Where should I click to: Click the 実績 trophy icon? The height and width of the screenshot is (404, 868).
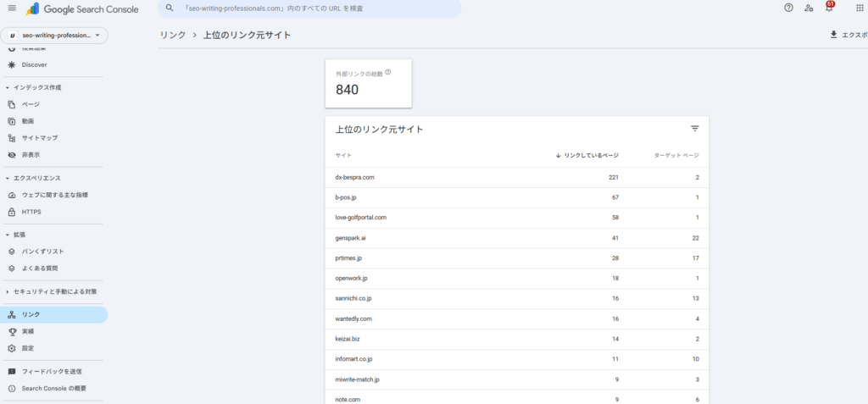12,331
